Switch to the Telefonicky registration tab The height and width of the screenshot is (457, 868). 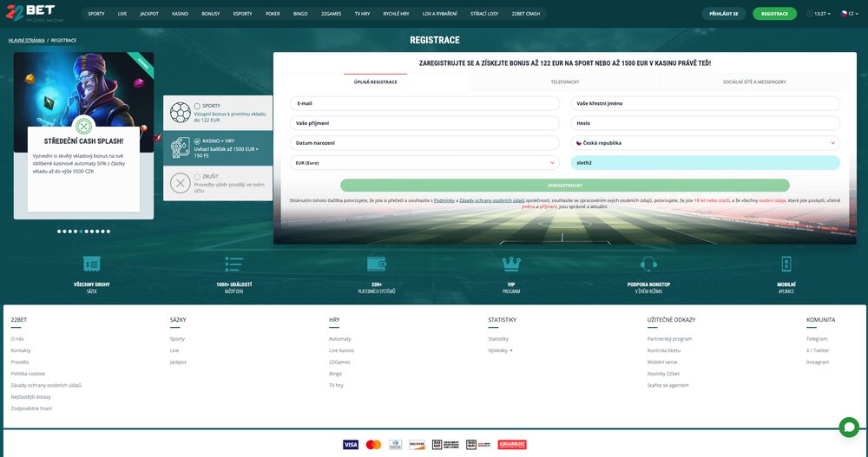point(564,82)
